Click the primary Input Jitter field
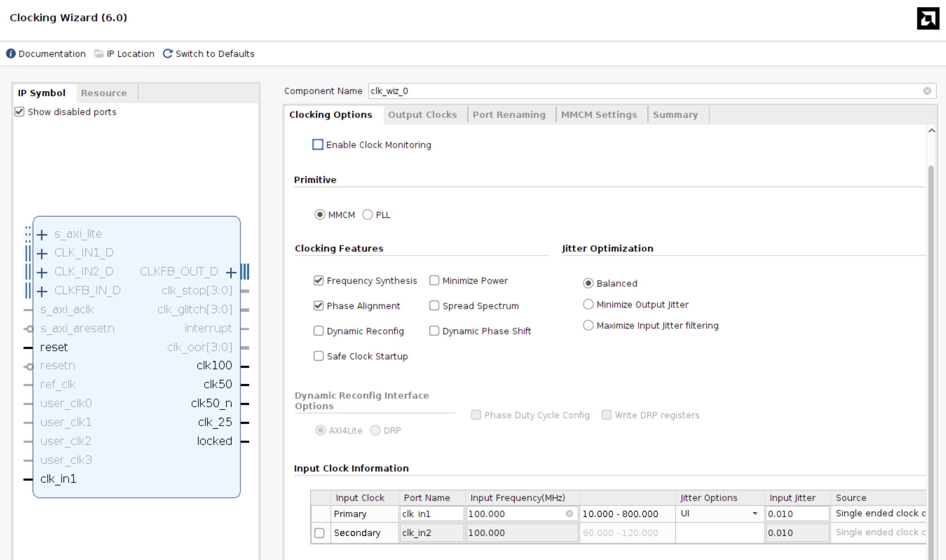This screenshot has width=946, height=560. click(x=796, y=514)
